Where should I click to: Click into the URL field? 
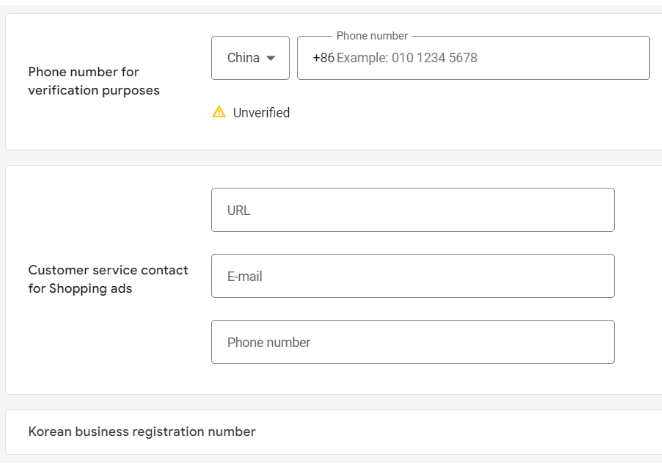click(x=412, y=210)
